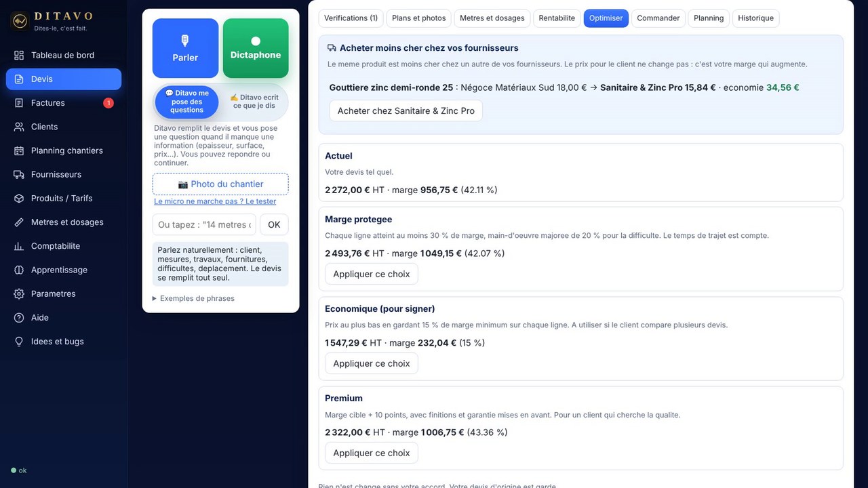Show the Historique tab
This screenshot has height=488, width=868.
pos(756,18)
